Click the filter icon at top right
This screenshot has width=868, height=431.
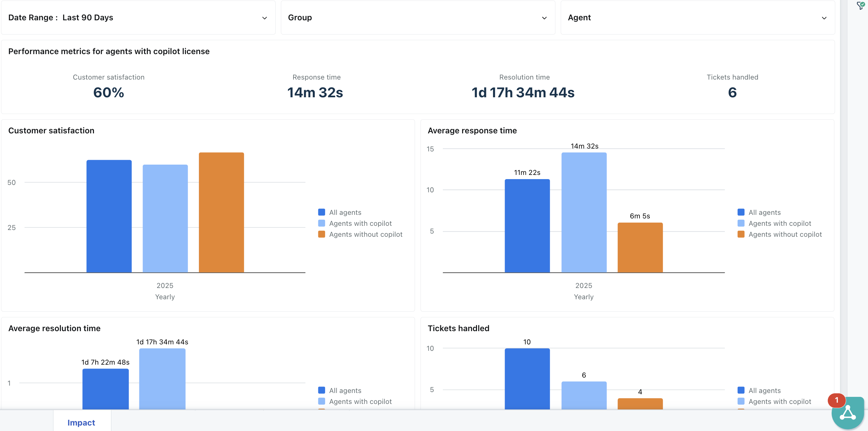tap(860, 6)
